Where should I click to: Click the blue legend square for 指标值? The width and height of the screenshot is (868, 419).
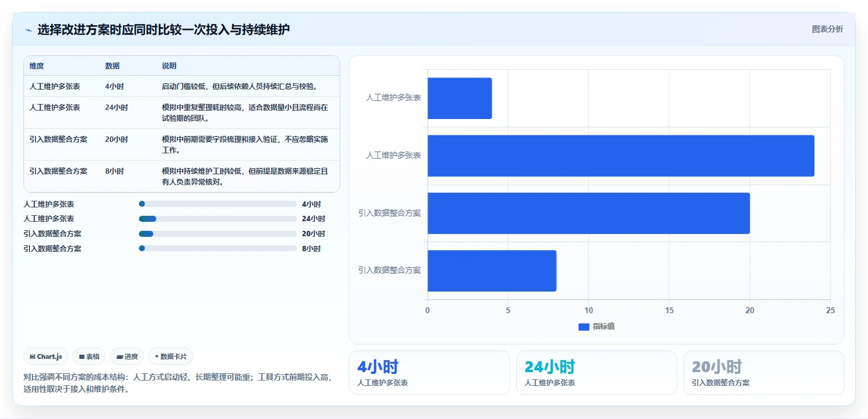pos(584,326)
